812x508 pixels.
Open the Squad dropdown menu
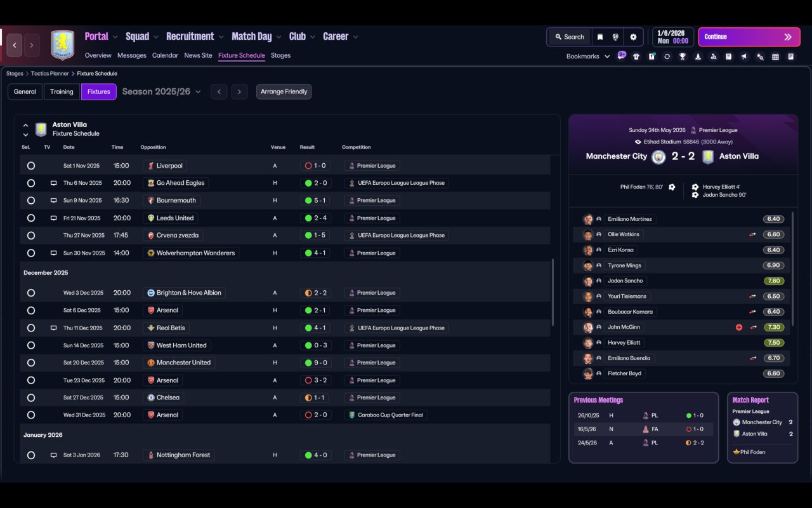(x=142, y=37)
